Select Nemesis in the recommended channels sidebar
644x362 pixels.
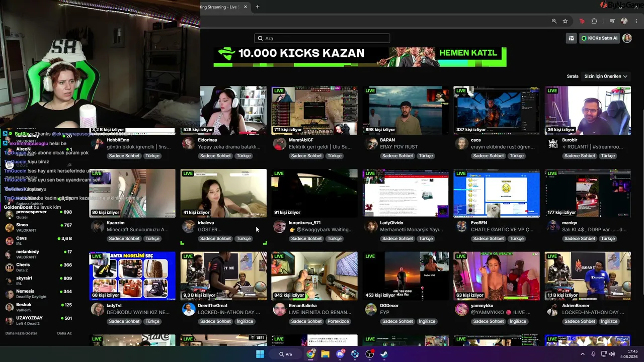point(39,294)
